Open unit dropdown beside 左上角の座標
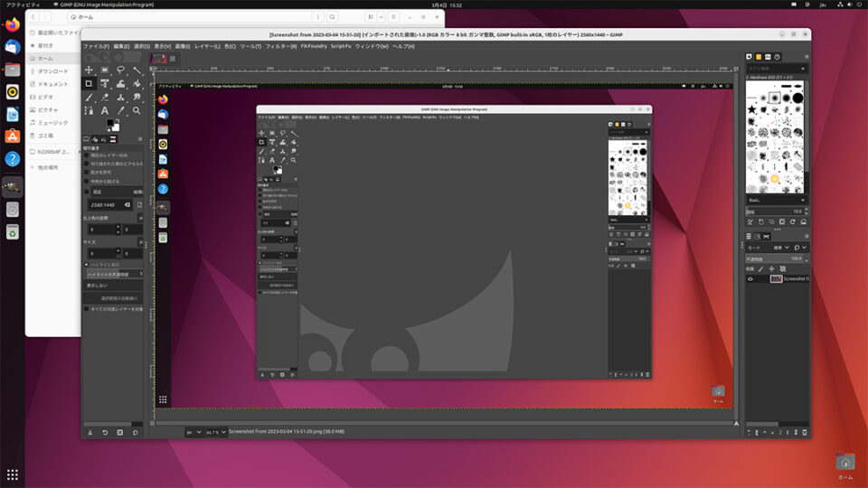This screenshot has height=488, width=868. click(x=140, y=219)
